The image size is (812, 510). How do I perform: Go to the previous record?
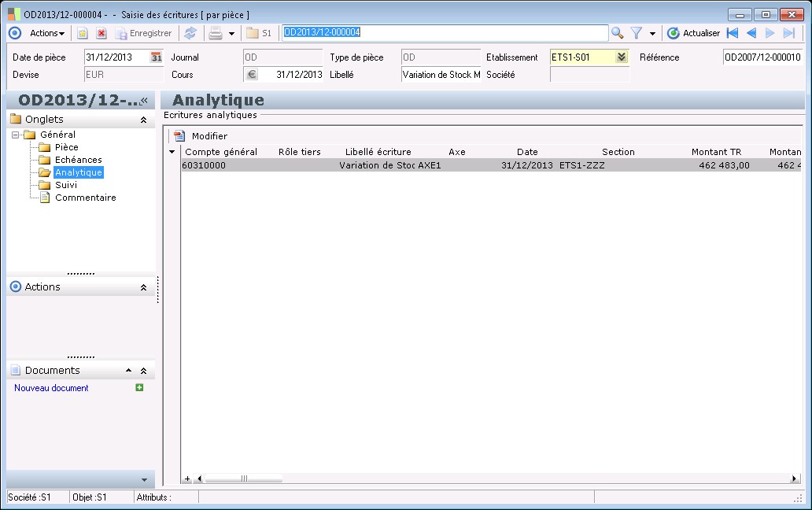click(x=751, y=33)
